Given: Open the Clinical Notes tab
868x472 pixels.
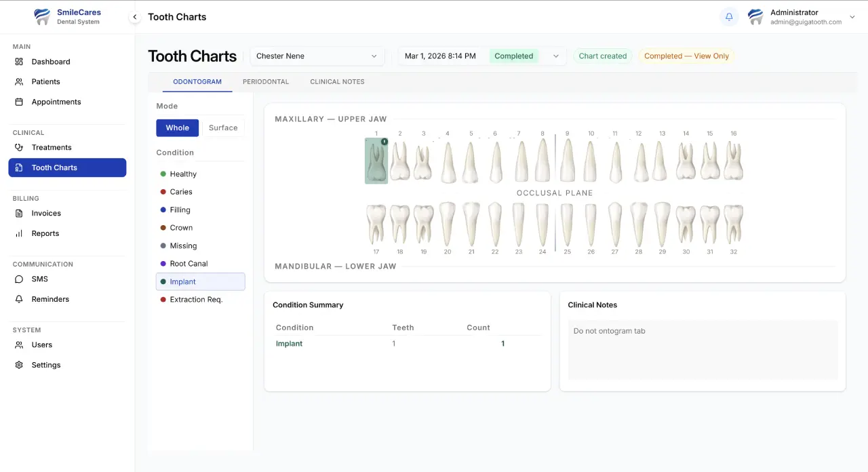Looking at the screenshot, I should point(337,81).
